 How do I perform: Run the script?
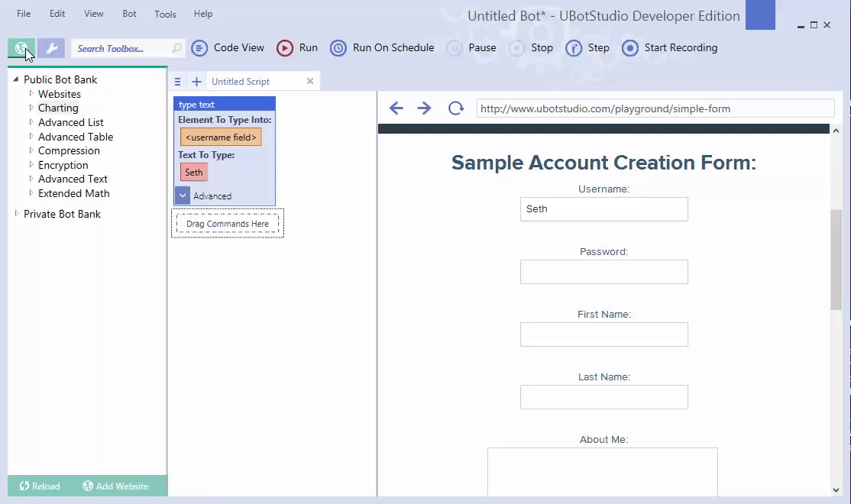297,48
